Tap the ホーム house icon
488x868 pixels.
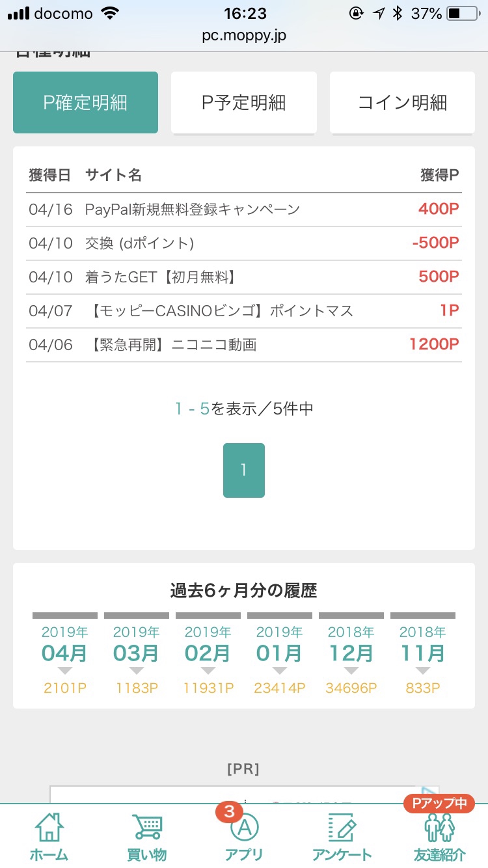[x=49, y=827]
